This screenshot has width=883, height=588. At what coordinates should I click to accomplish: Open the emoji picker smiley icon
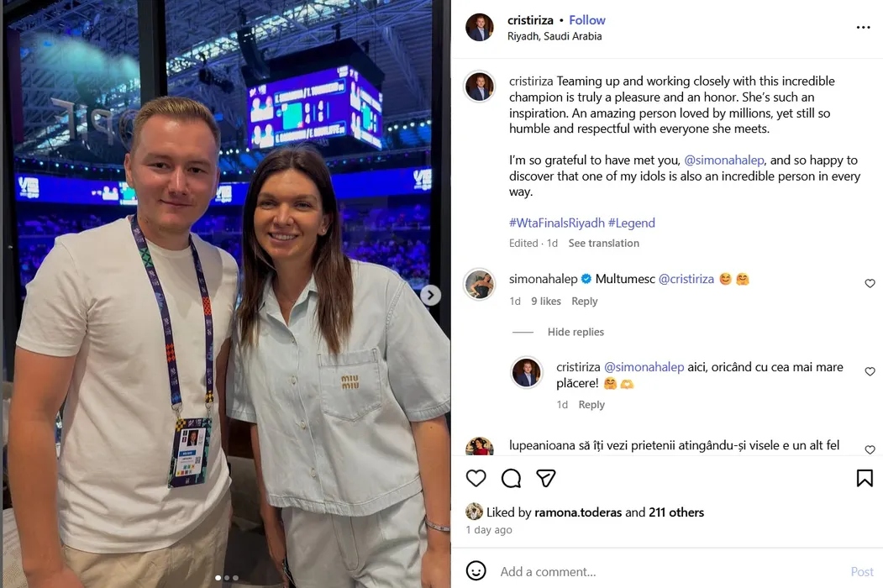(476, 570)
